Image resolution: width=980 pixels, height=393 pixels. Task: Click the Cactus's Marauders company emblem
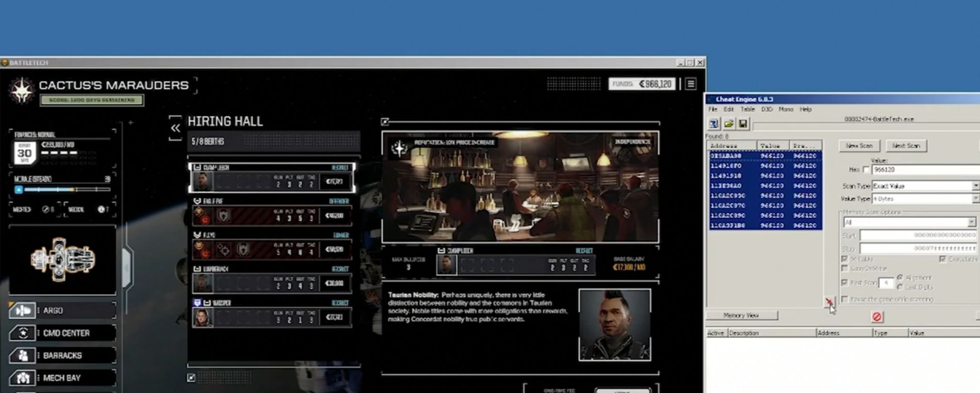22,90
